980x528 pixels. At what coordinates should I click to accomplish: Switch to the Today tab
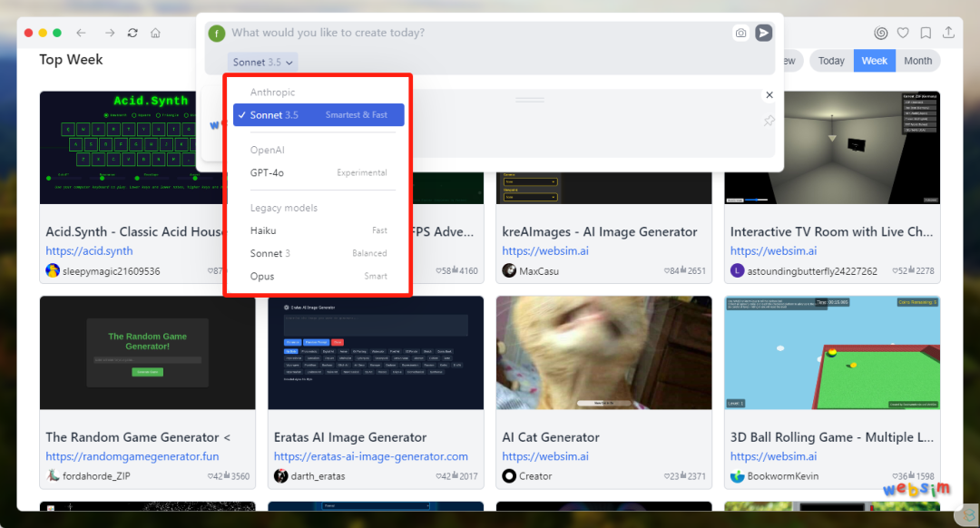pyautogui.click(x=831, y=61)
